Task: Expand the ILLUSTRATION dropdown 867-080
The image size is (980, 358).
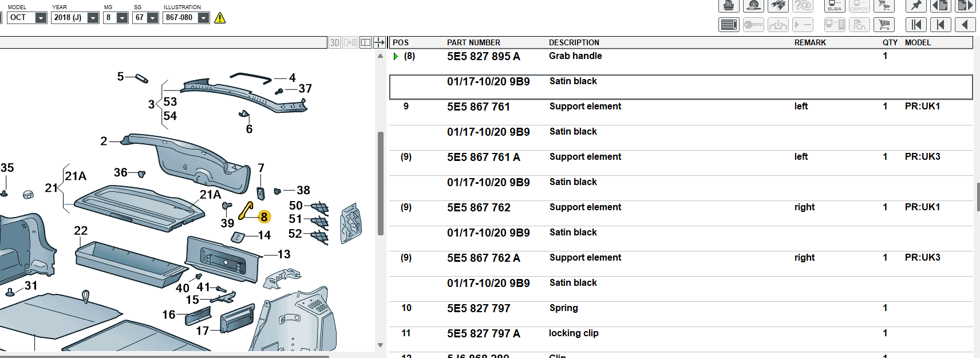Action: (x=203, y=18)
